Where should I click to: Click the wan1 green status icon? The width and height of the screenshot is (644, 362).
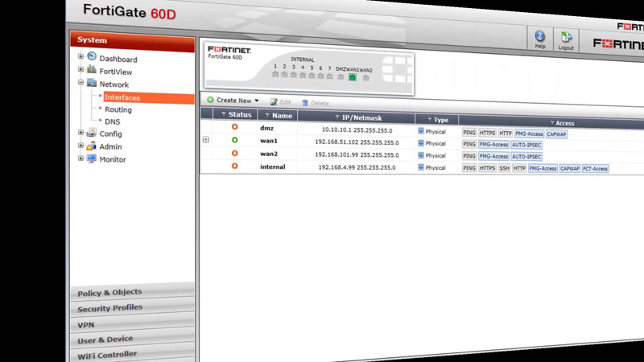click(234, 140)
